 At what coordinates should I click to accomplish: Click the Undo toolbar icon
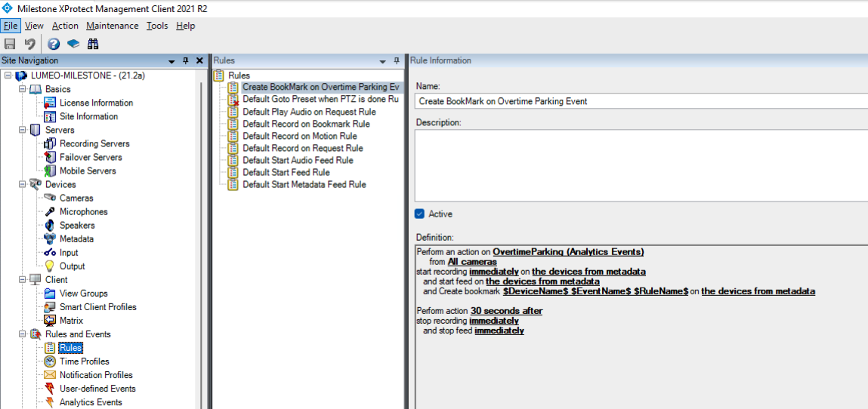[30, 44]
